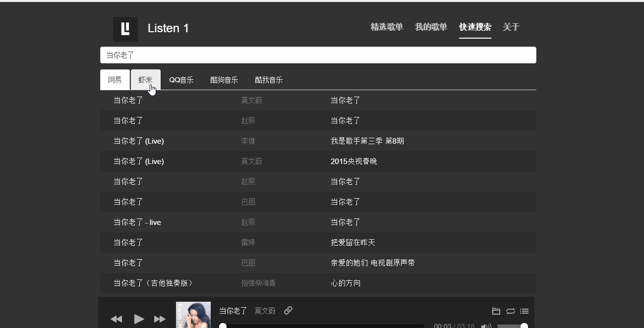This screenshot has height=328, width=644.
Task: Switch to the 酷我音乐 tab
Action: (x=269, y=80)
